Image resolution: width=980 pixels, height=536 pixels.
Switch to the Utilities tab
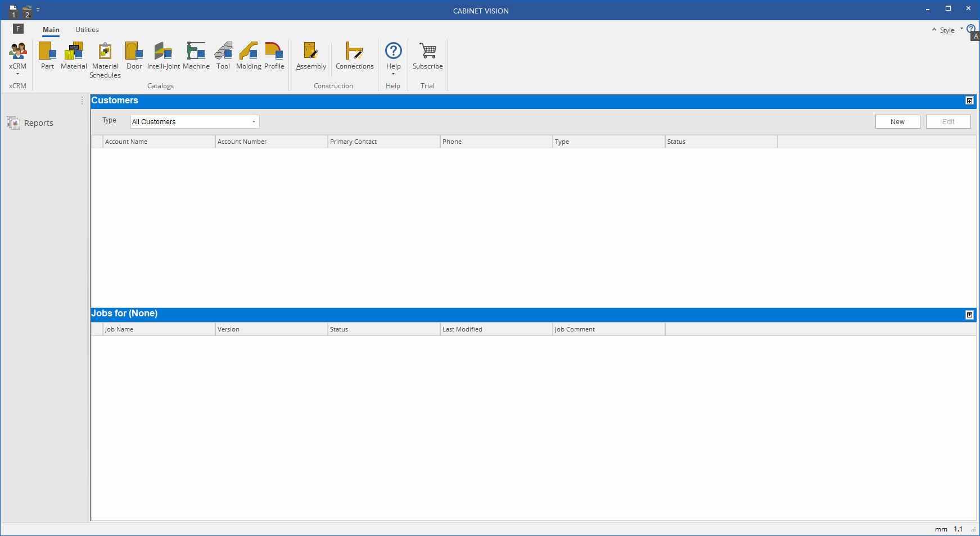87,29
